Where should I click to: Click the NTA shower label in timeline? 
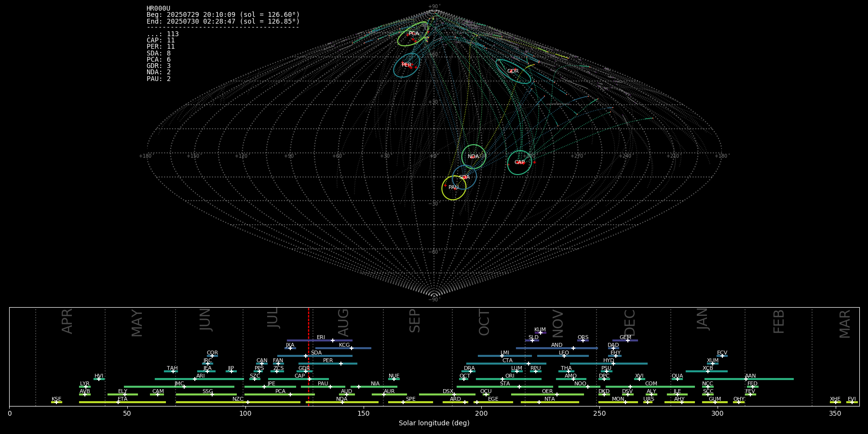point(550,399)
